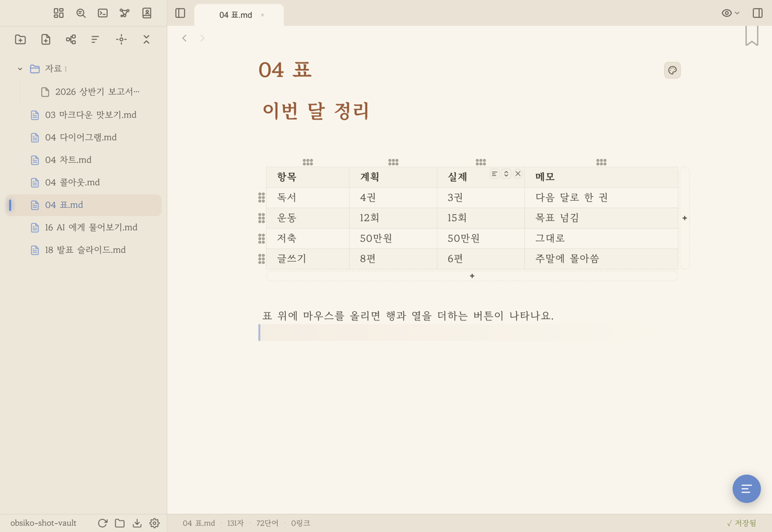This screenshot has height=532, width=772.
Task: Click the download icon in footer
Action: pos(137,523)
